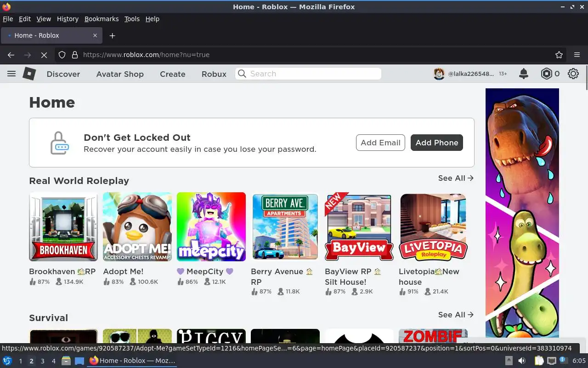Image resolution: width=588 pixels, height=368 pixels.
Task: Open the ZOMBIE survival game thumbnail
Action: (433, 336)
